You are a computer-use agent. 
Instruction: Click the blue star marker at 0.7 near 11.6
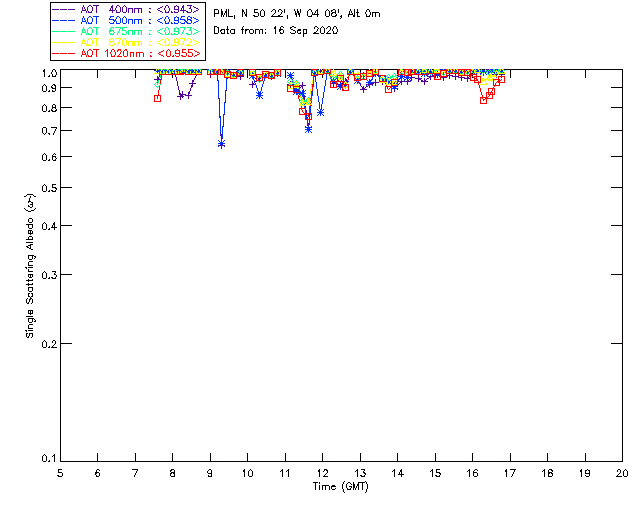(x=309, y=129)
